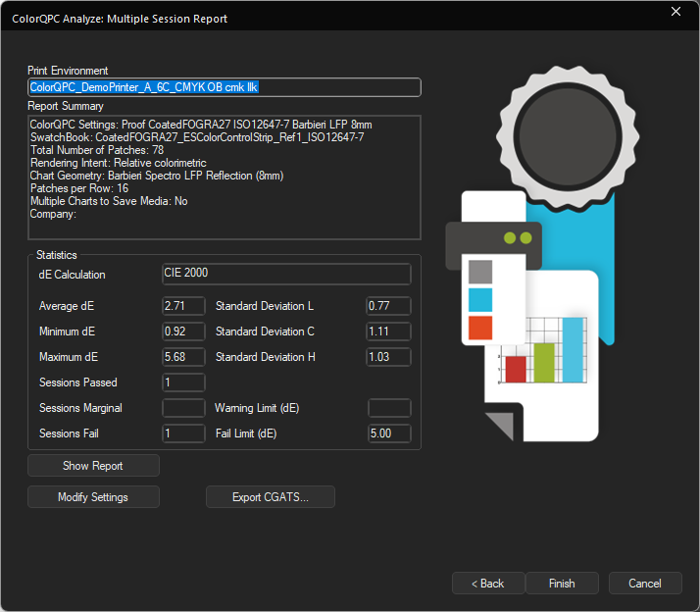Click the Rendering Intent: Relative colorimetric line

tap(119, 163)
